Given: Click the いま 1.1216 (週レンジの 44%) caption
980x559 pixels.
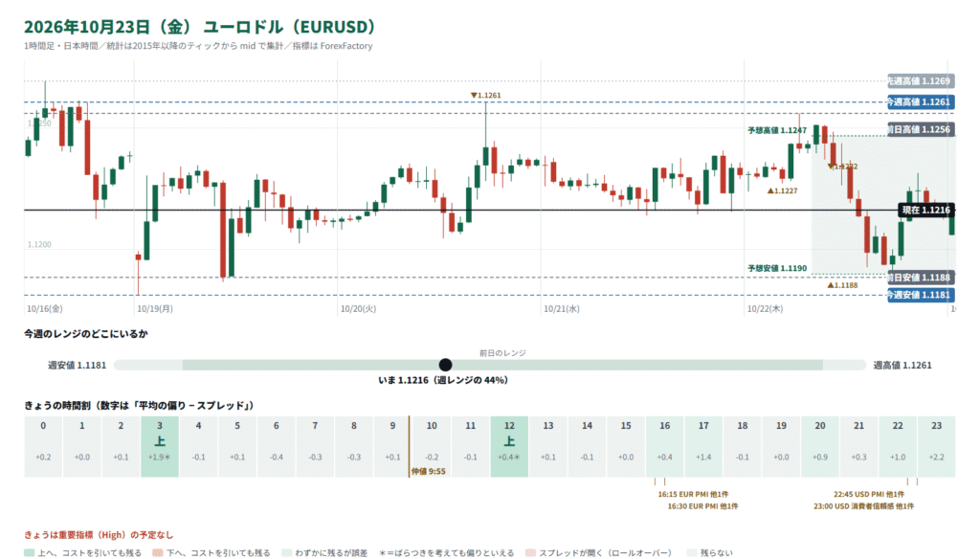Looking at the screenshot, I should coord(443,380).
